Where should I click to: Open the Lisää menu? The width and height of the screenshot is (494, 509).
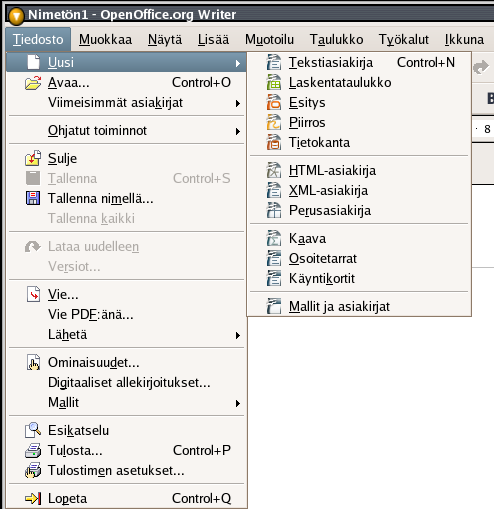point(213,40)
